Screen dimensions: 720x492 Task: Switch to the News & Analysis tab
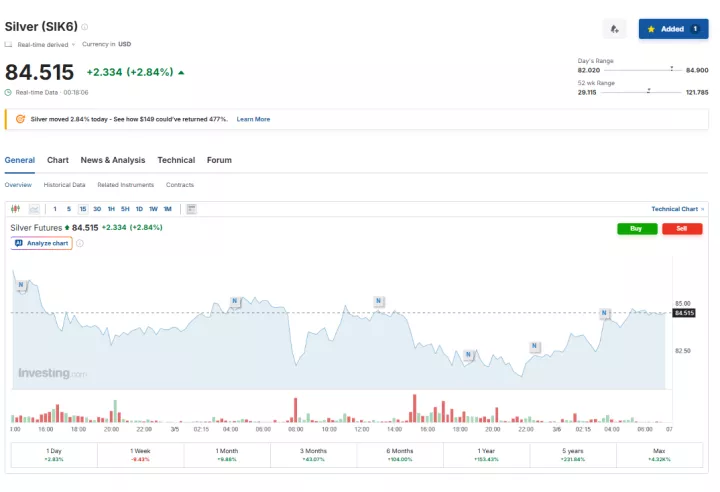(112, 160)
